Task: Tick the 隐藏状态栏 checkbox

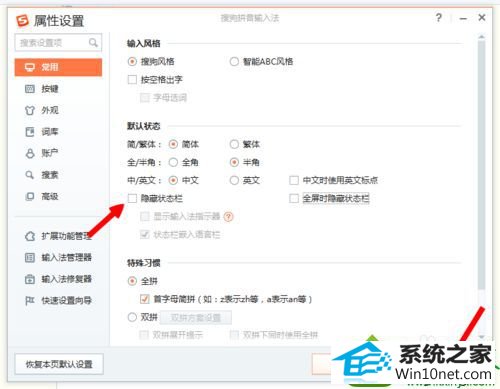Action: 132,198
